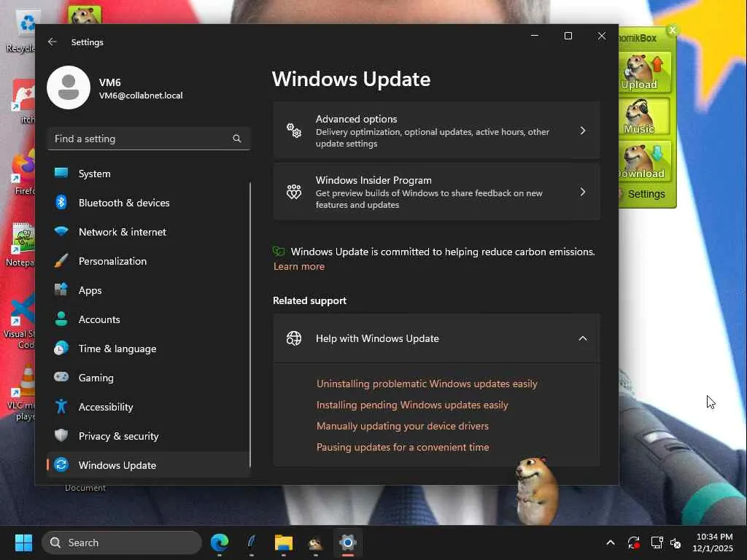Open System settings
747x560 pixels.
point(149,174)
